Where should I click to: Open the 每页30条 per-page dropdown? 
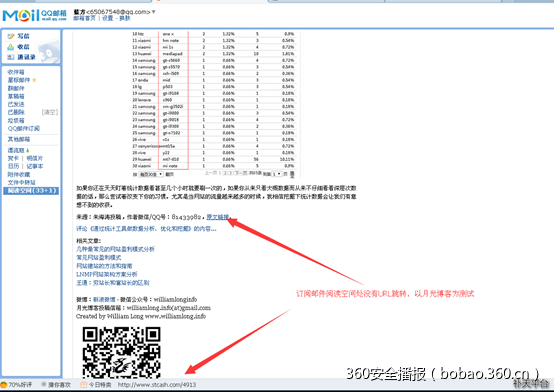(x=151, y=174)
